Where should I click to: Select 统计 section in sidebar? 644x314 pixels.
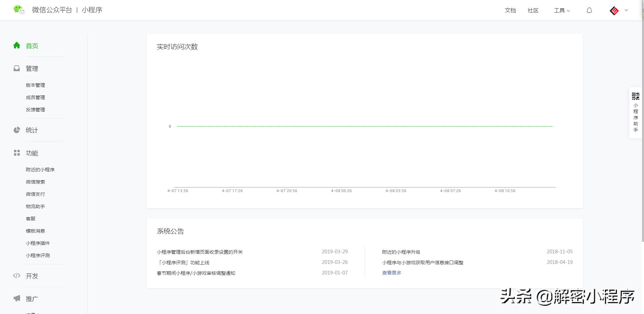tap(32, 130)
